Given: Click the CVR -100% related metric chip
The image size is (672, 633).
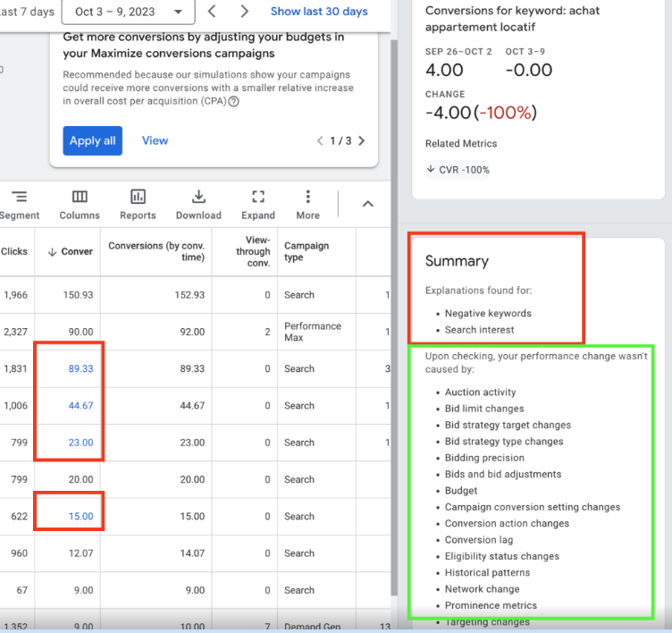Looking at the screenshot, I should tap(458, 170).
